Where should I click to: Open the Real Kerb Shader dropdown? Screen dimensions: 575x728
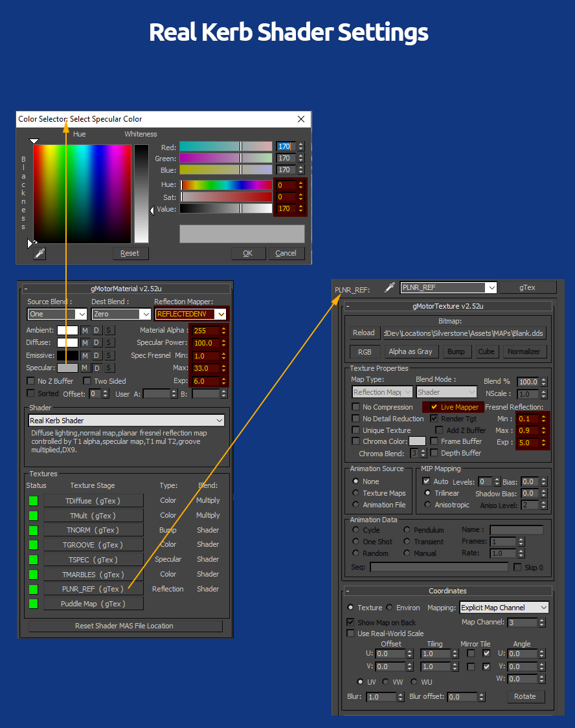(126, 421)
